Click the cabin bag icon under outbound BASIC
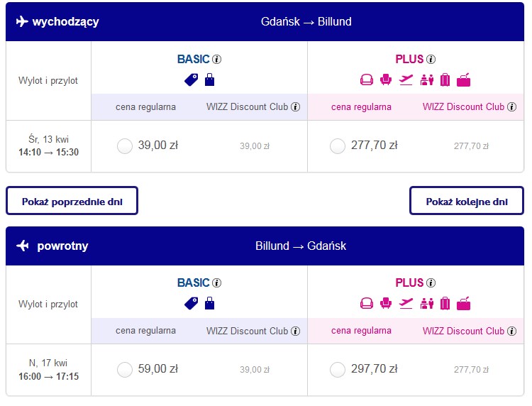 pos(210,79)
